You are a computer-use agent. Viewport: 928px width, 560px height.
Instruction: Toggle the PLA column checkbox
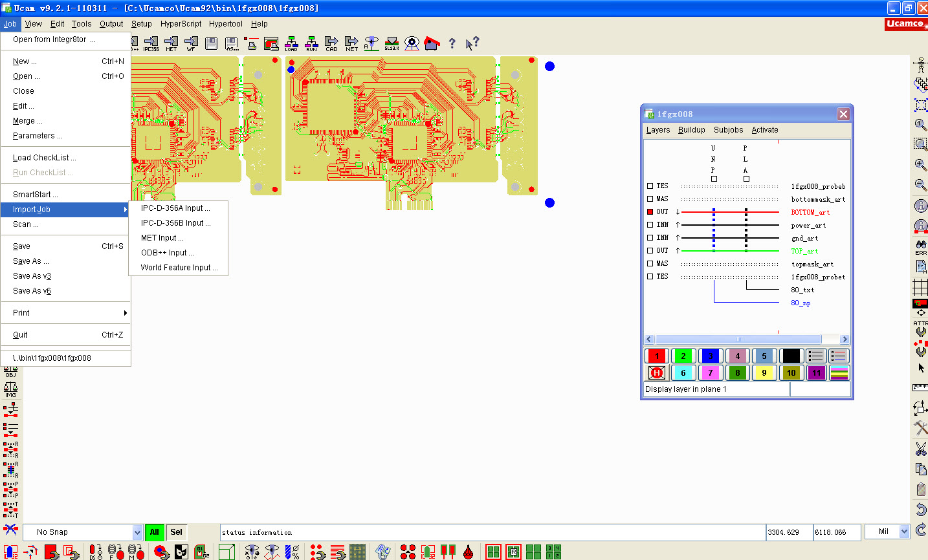(x=746, y=178)
